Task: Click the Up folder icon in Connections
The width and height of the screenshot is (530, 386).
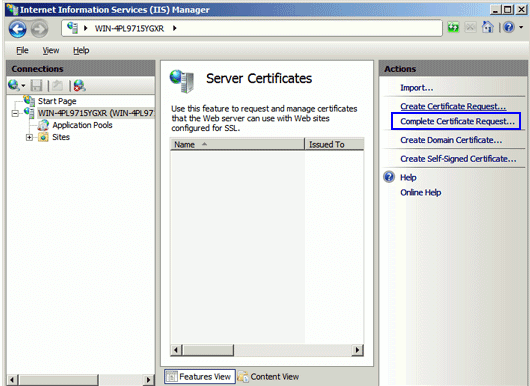Action: tap(57, 86)
